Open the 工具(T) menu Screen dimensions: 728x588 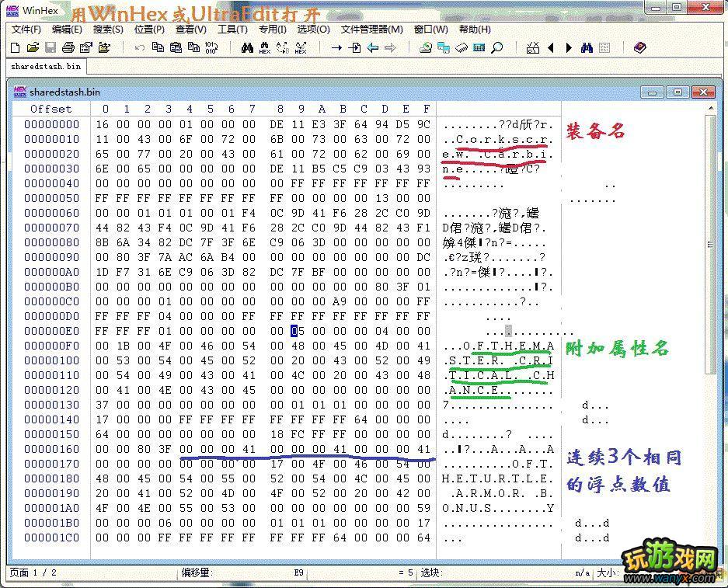[x=232, y=30]
